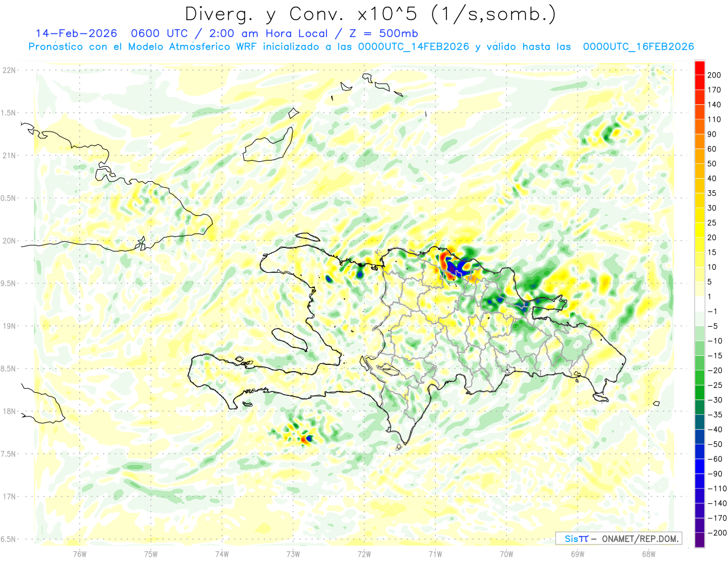Click the 70W longitude label
728x562 pixels.
pyautogui.click(x=507, y=553)
